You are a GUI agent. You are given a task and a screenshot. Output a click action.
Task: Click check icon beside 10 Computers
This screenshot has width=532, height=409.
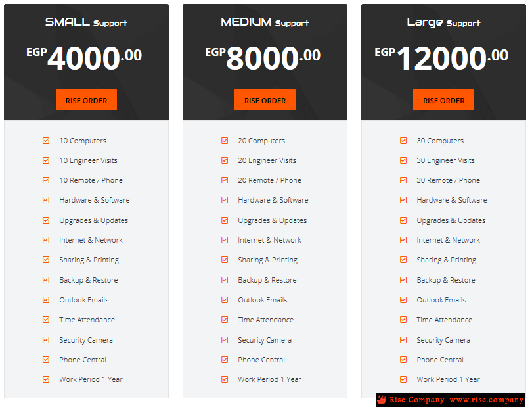(46, 141)
